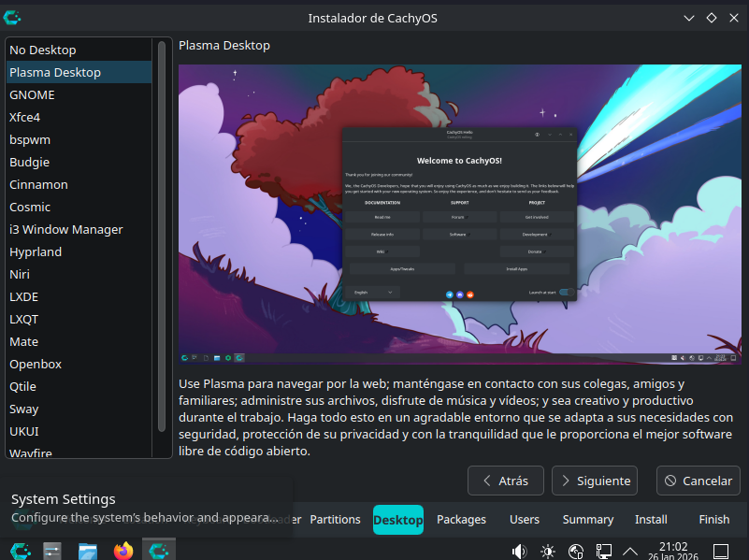
Task: Choose the No Desktop option
Action: coord(42,50)
